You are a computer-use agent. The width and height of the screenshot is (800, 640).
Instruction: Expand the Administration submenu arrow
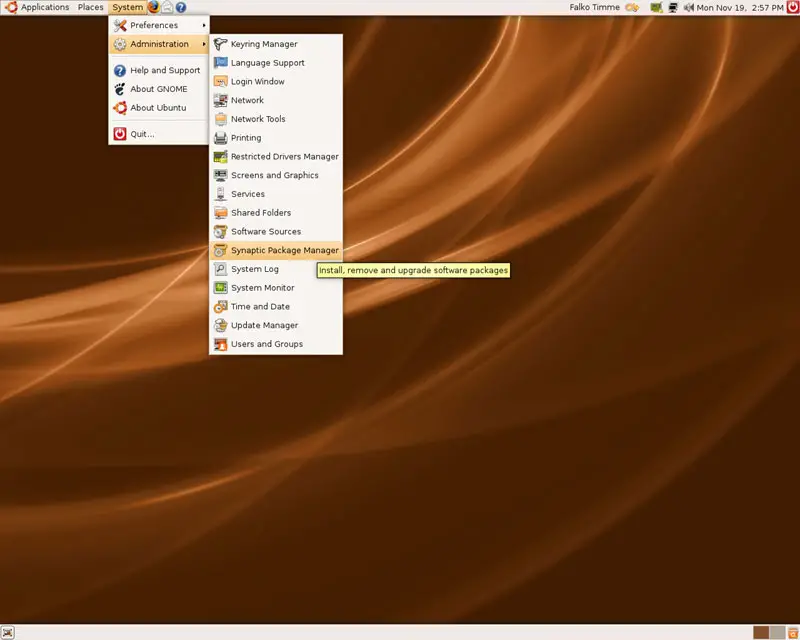[x=204, y=44]
